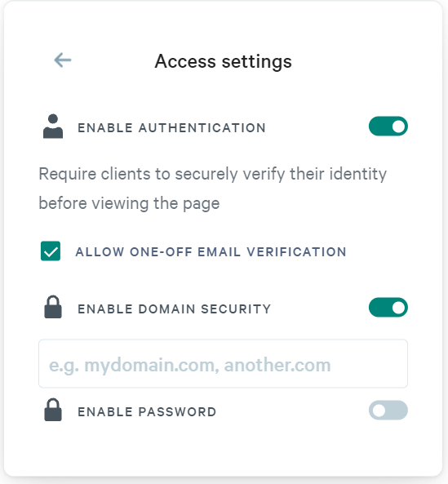448x484 pixels.
Task: Click the white knob of the authentication switch
Action: point(398,127)
